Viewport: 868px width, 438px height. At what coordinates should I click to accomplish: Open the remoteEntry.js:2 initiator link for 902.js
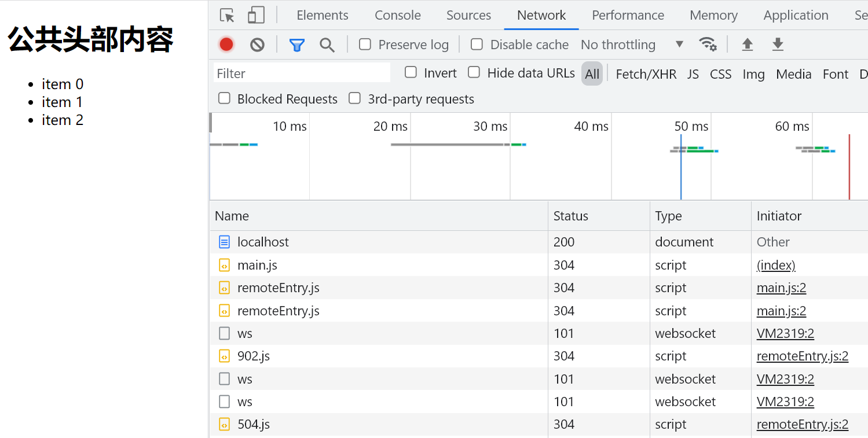pos(802,356)
